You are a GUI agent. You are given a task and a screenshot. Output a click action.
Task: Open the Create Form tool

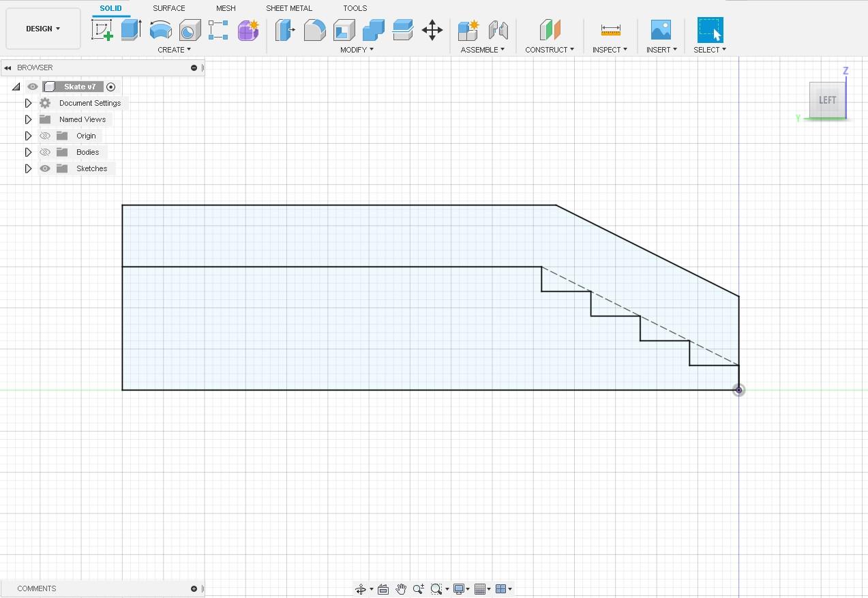click(248, 30)
